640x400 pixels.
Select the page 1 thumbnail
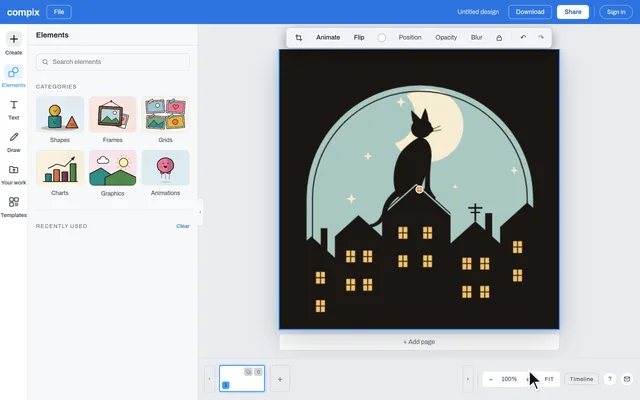pyautogui.click(x=242, y=378)
